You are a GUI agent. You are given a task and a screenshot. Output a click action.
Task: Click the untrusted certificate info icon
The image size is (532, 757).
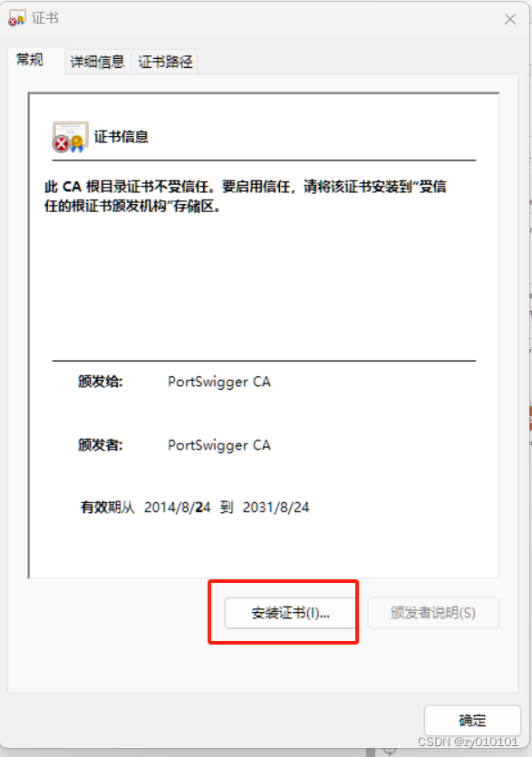(x=70, y=137)
